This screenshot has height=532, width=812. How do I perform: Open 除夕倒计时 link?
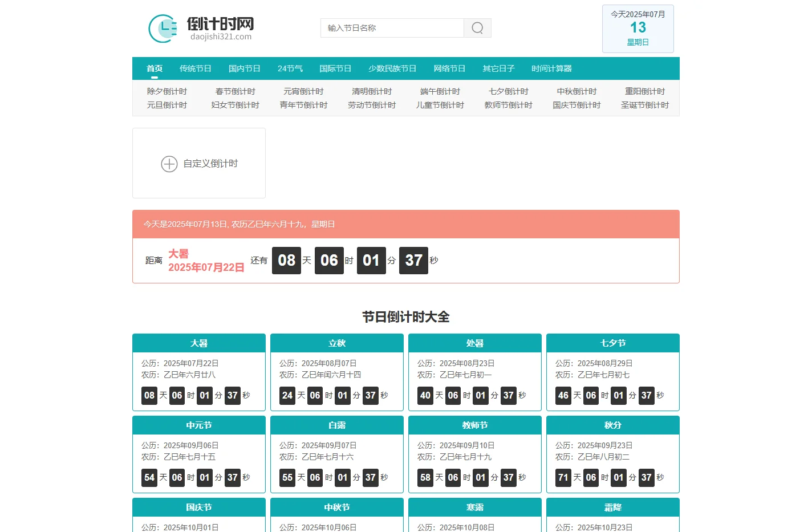tap(167, 91)
